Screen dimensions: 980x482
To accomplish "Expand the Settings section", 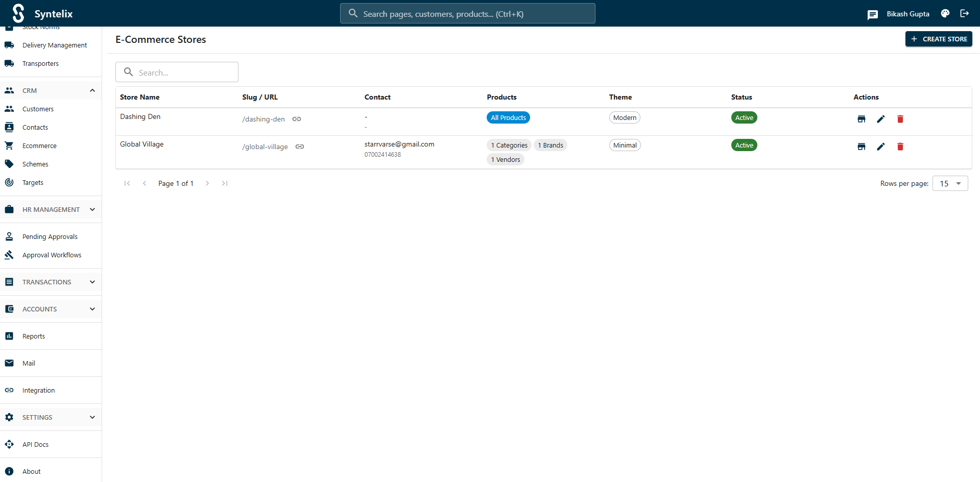I will [92, 417].
